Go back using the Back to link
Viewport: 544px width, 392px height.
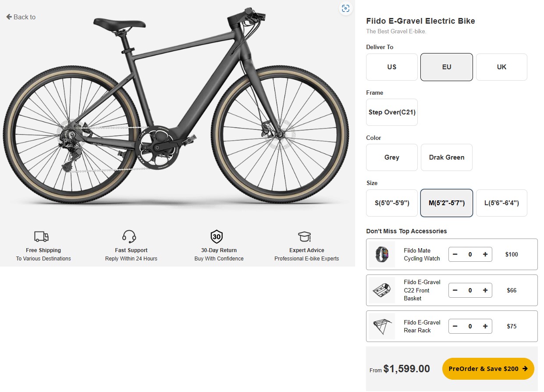point(21,17)
